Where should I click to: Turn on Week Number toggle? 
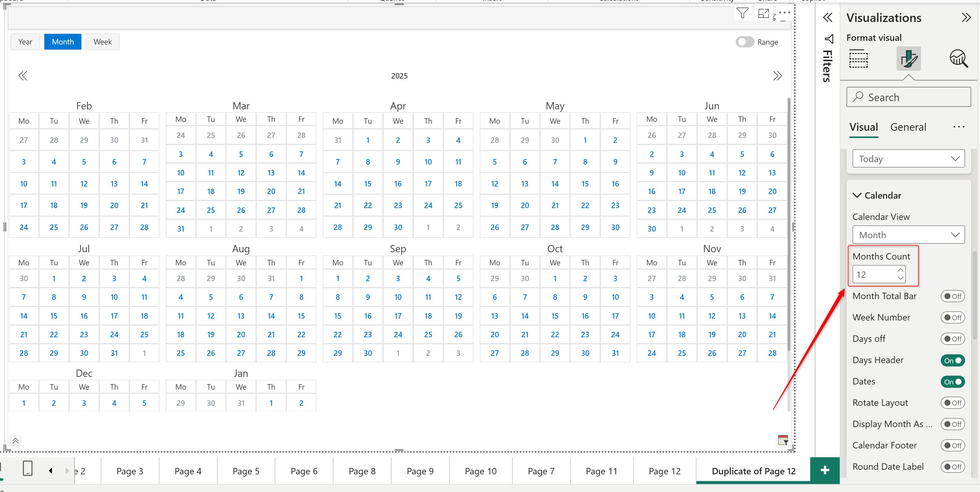pyautogui.click(x=952, y=317)
